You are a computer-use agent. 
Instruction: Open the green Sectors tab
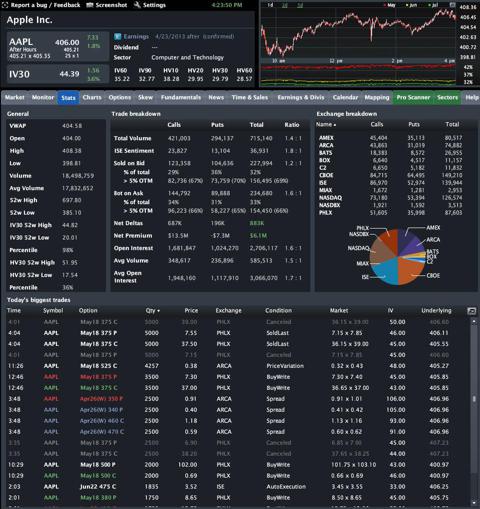tap(447, 97)
